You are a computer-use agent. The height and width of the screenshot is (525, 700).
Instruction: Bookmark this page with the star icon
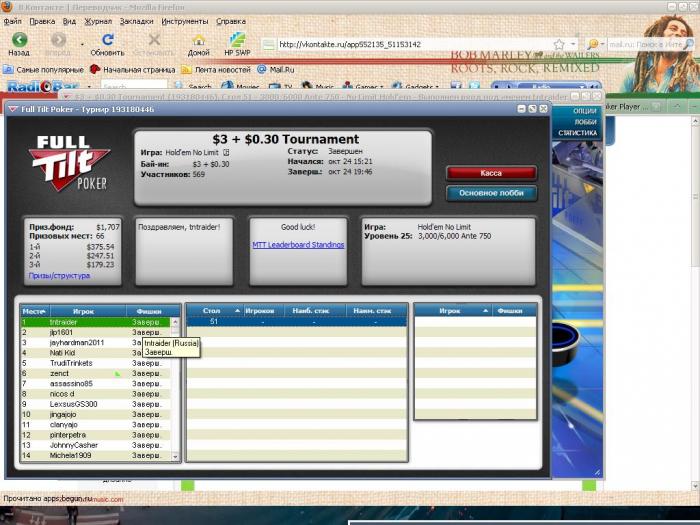tap(558, 44)
